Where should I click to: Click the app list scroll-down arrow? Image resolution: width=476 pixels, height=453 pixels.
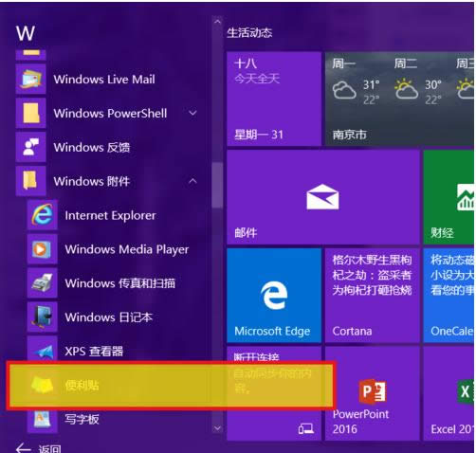[217, 428]
